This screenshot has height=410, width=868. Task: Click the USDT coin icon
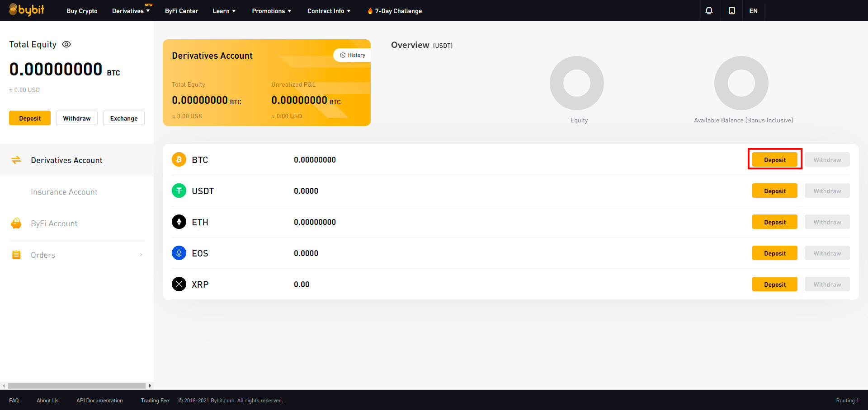[x=179, y=191]
